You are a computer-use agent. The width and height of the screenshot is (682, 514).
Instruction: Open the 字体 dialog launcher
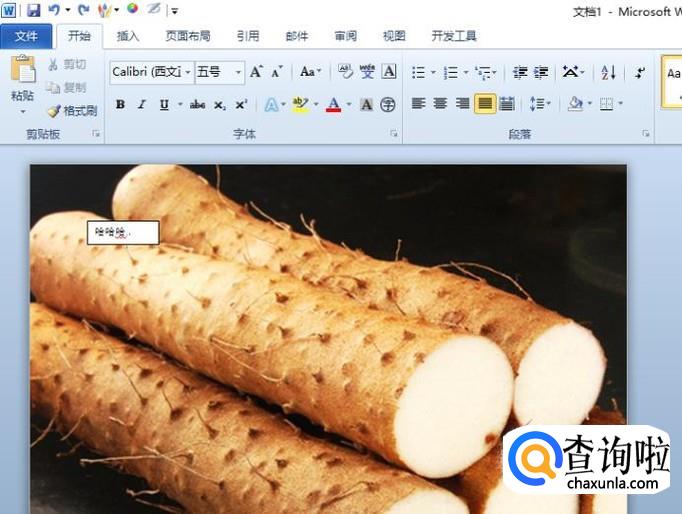(x=394, y=134)
